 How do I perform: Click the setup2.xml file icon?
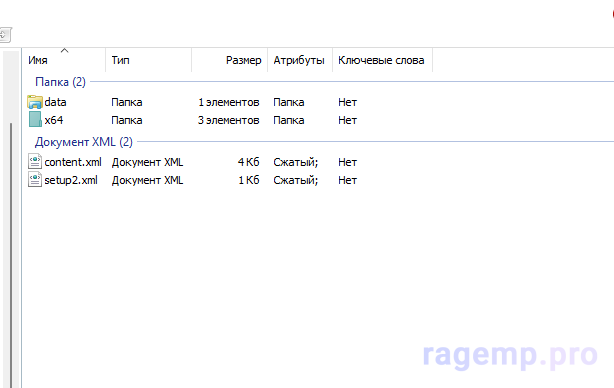click(x=35, y=179)
